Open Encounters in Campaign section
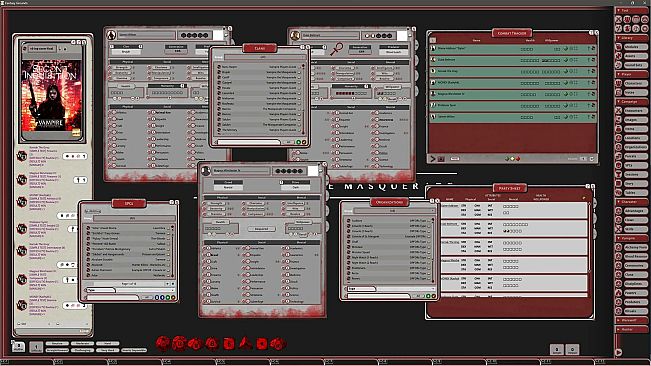 tap(636, 110)
